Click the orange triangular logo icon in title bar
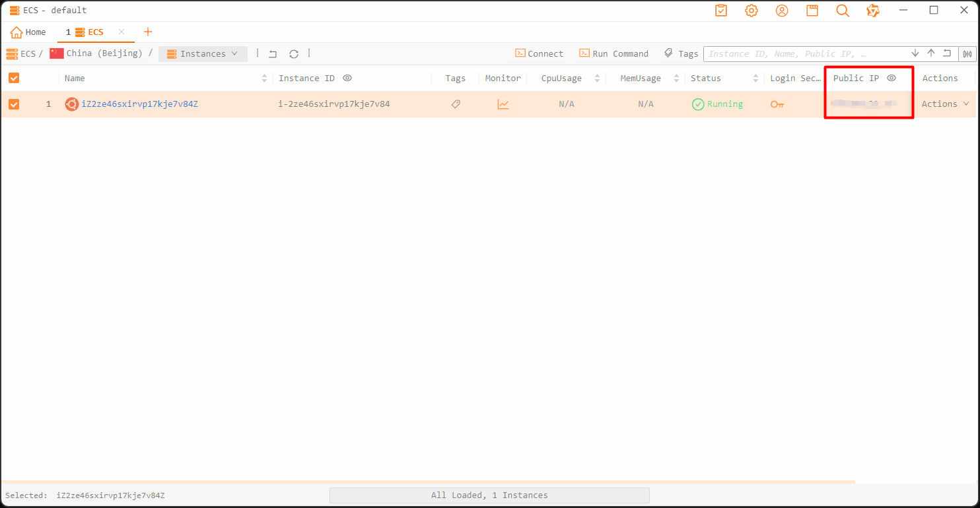Viewport: 980px width, 508px height. click(x=873, y=11)
